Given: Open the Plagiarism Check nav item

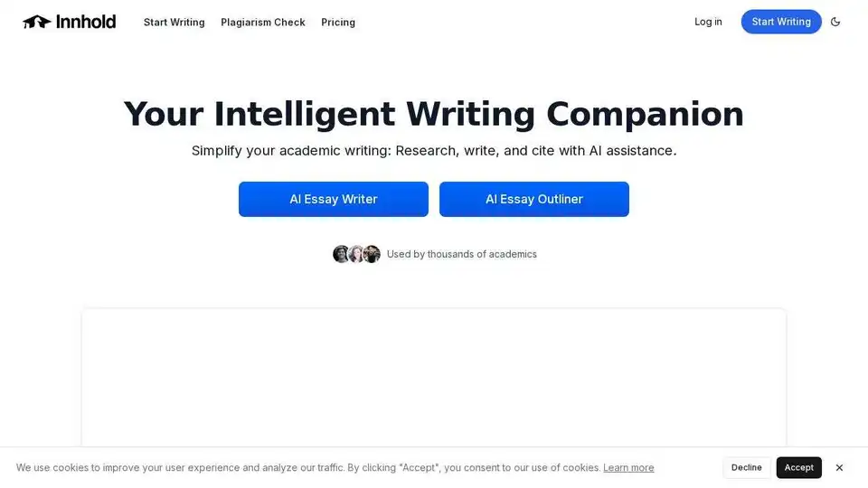Looking at the screenshot, I should (x=263, y=22).
